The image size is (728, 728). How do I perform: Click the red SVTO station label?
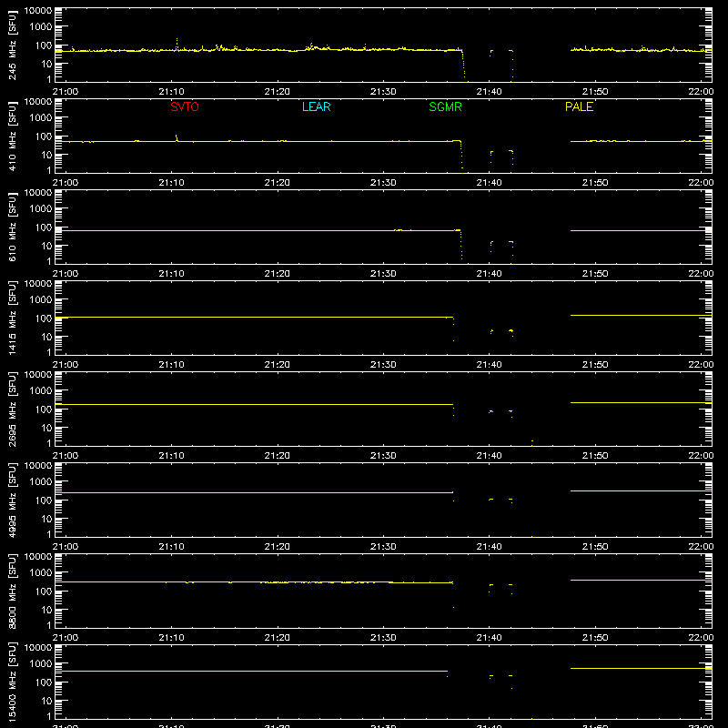click(x=185, y=106)
